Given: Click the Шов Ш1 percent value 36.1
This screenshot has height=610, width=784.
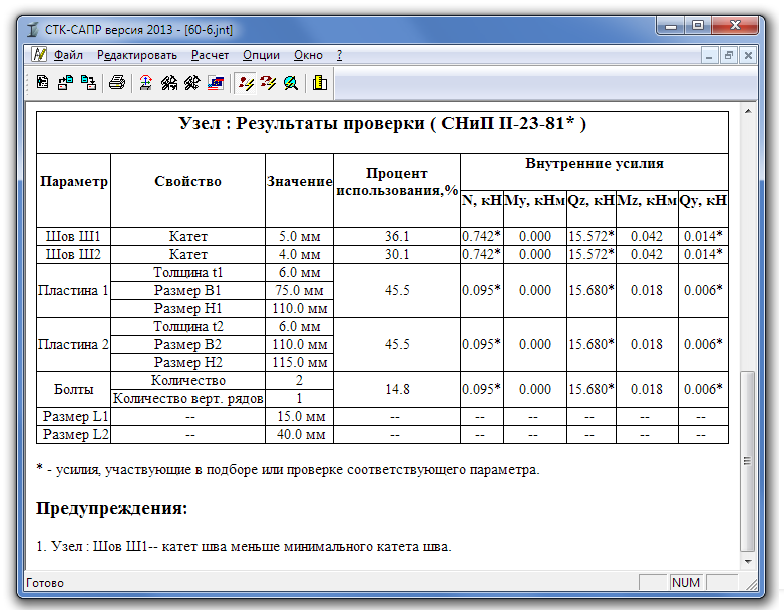Looking at the screenshot, I should [397, 236].
